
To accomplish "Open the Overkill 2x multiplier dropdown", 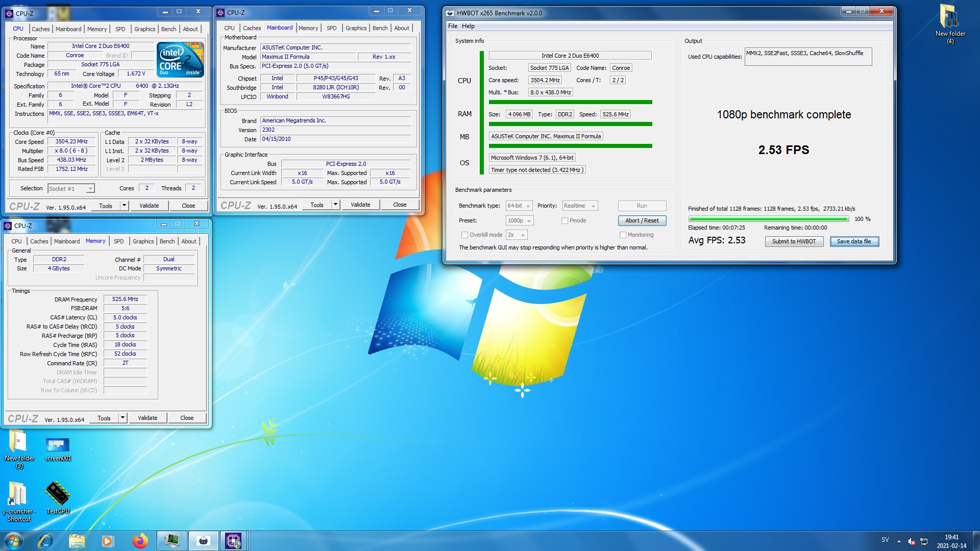I will (x=517, y=235).
